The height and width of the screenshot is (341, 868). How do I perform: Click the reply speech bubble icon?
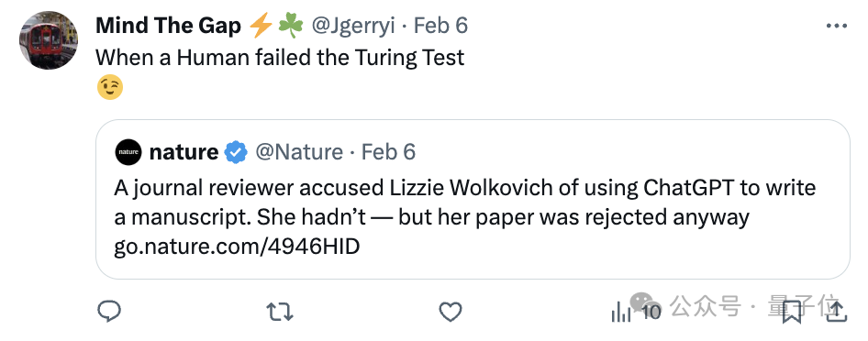109,312
